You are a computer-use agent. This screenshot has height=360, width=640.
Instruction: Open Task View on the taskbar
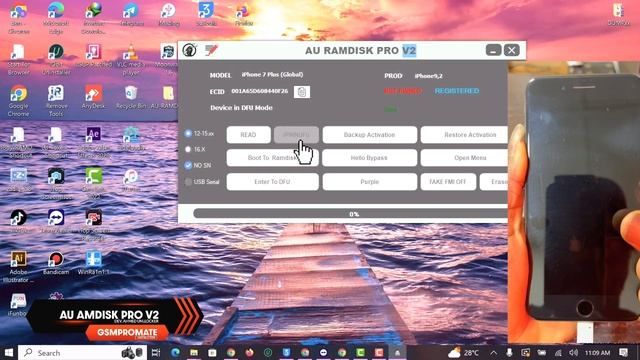click(156, 353)
